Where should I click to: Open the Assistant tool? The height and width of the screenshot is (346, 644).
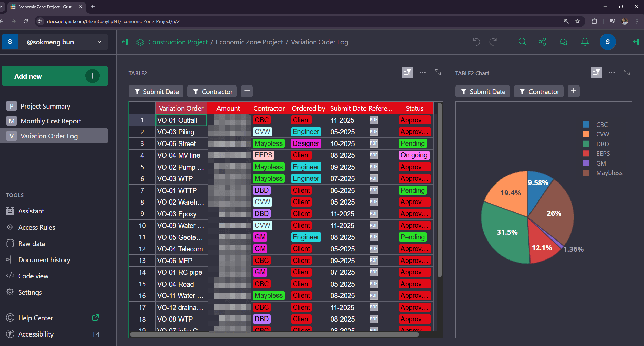pos(31,211)
